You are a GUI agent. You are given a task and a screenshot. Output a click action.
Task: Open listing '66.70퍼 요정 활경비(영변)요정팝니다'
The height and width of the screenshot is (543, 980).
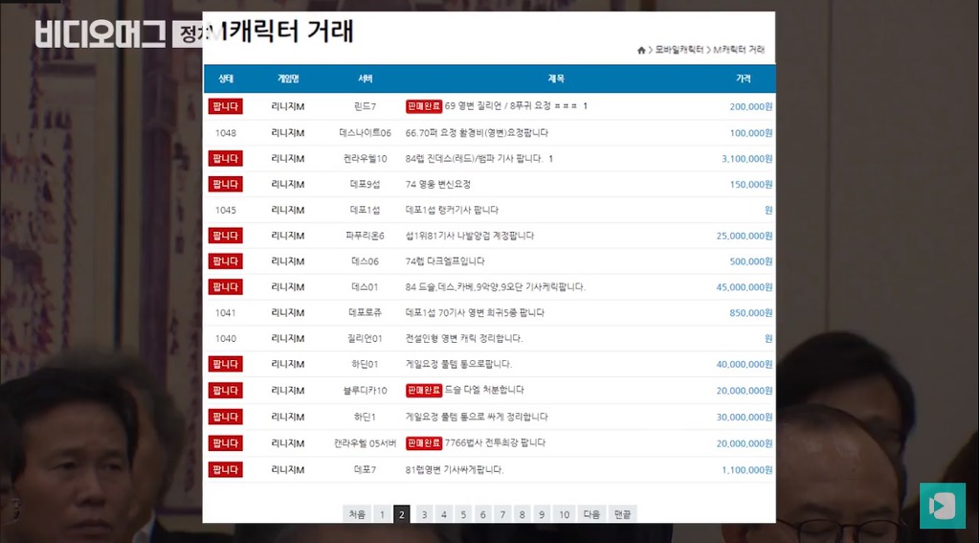(x=477, y=132)
